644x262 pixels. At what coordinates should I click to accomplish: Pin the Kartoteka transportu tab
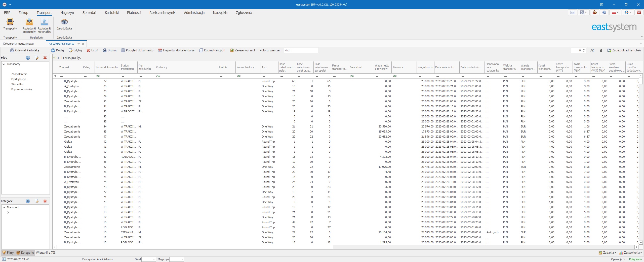tap(78, 44)
